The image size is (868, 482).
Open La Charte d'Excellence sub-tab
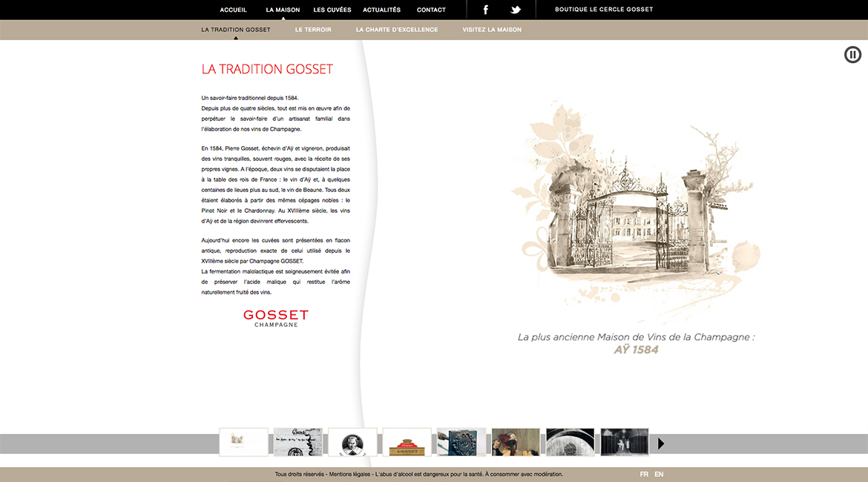397,30
